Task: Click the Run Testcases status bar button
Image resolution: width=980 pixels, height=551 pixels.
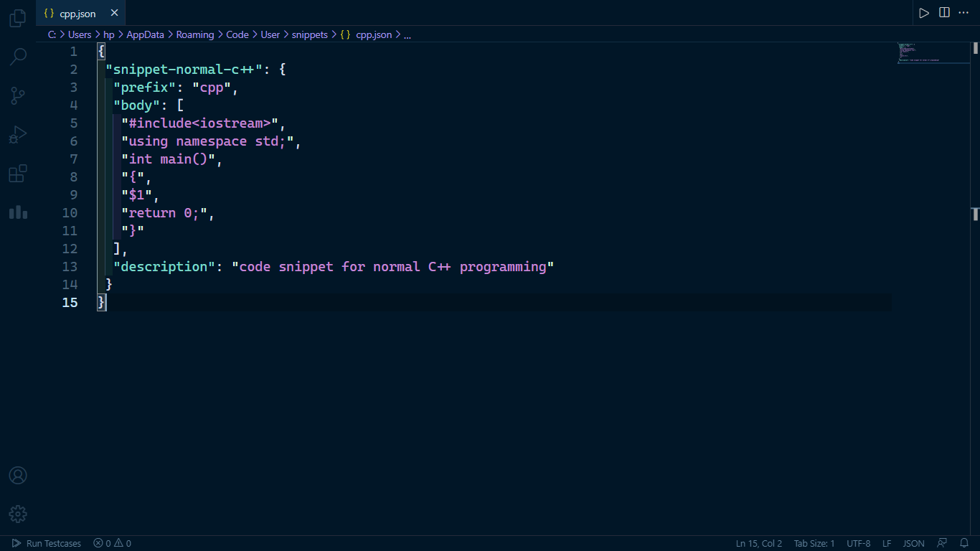Action: pyautogui.click(x=47, y=543)
